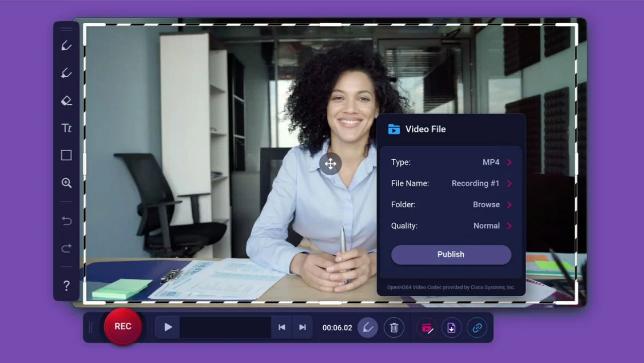Play the recorded video

(168, 328)
